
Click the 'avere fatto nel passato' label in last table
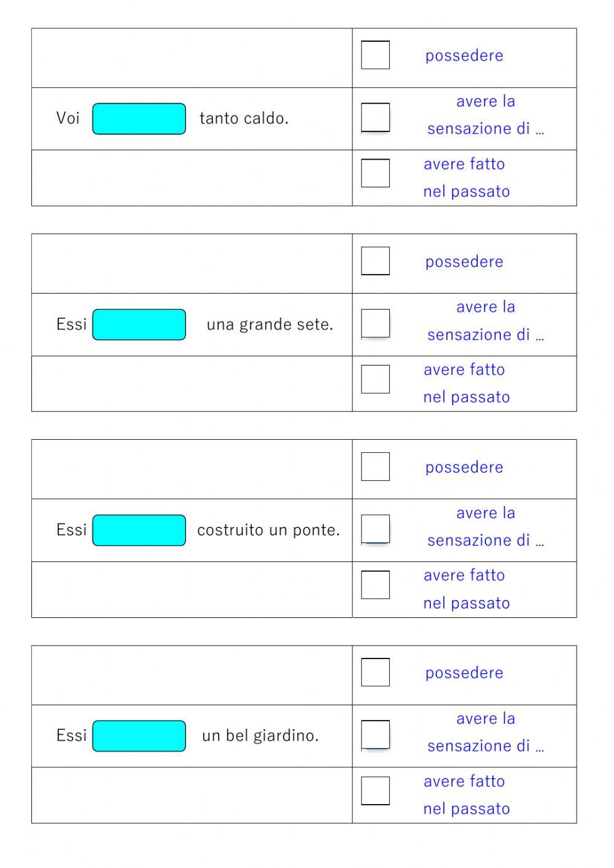465,795
